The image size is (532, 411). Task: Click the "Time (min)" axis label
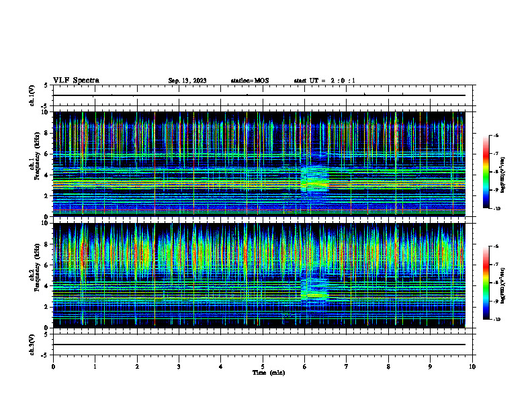[x=269, y=373]
